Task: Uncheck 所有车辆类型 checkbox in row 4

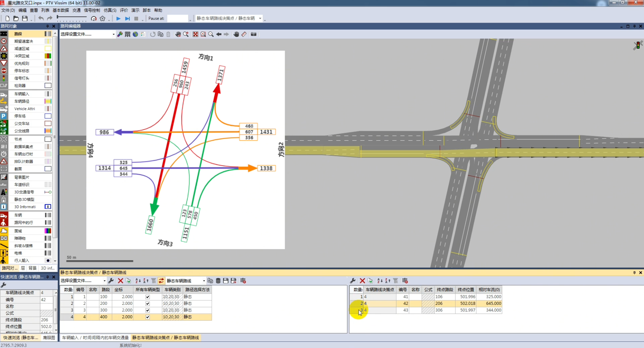Action: (147, 317)
